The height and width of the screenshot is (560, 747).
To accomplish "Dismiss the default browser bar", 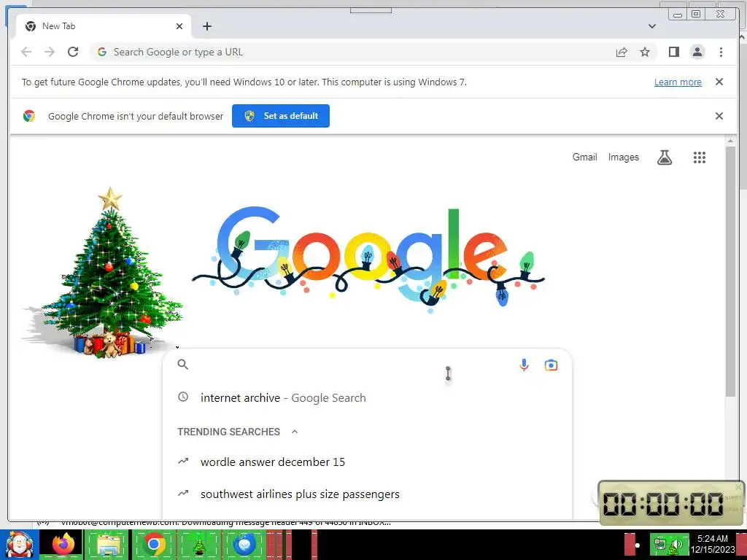I will [719, 116].
